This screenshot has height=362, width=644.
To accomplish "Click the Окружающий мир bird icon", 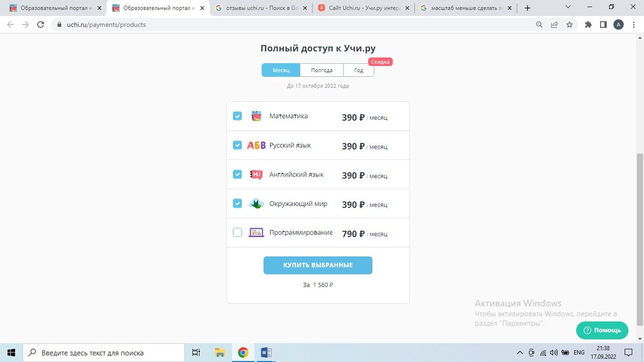I will click(257, 204).
